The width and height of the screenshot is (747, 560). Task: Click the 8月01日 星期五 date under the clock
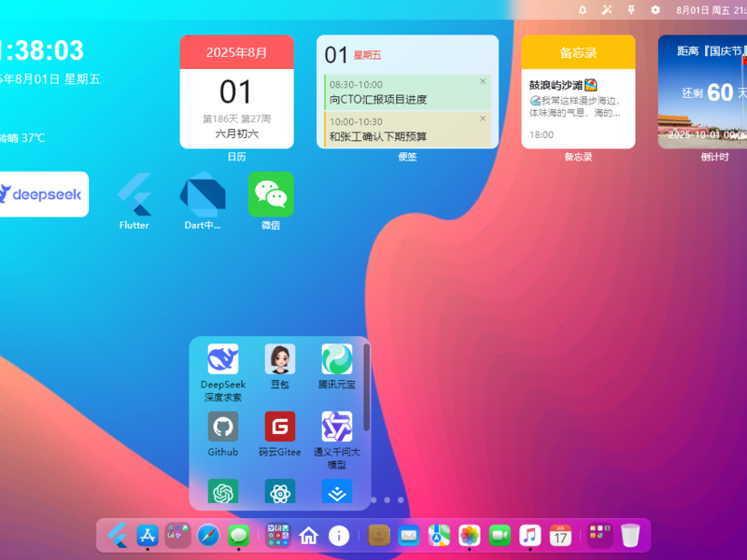[x=50, y=79]
